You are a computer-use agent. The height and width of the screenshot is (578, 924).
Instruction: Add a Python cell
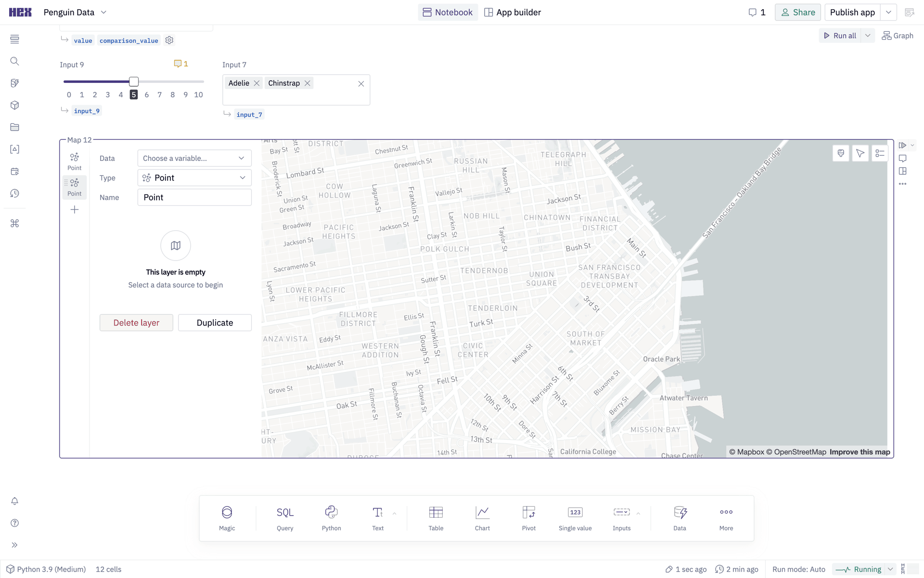click(x=331, y=518)
